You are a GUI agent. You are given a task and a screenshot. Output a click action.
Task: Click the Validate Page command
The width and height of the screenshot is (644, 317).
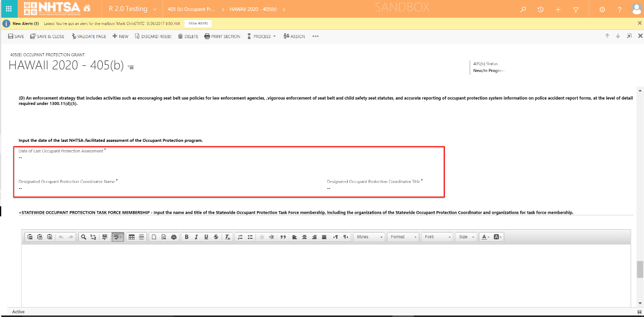[89, 36]
